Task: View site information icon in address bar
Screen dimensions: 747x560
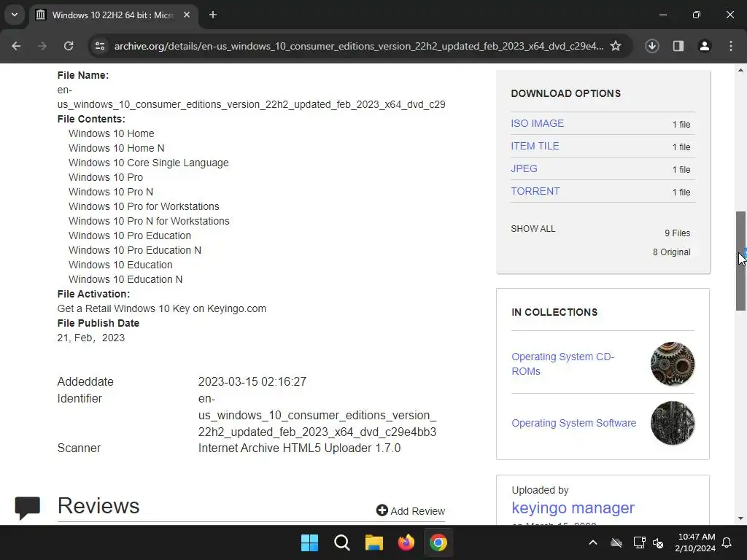Action: pos(100,46)
